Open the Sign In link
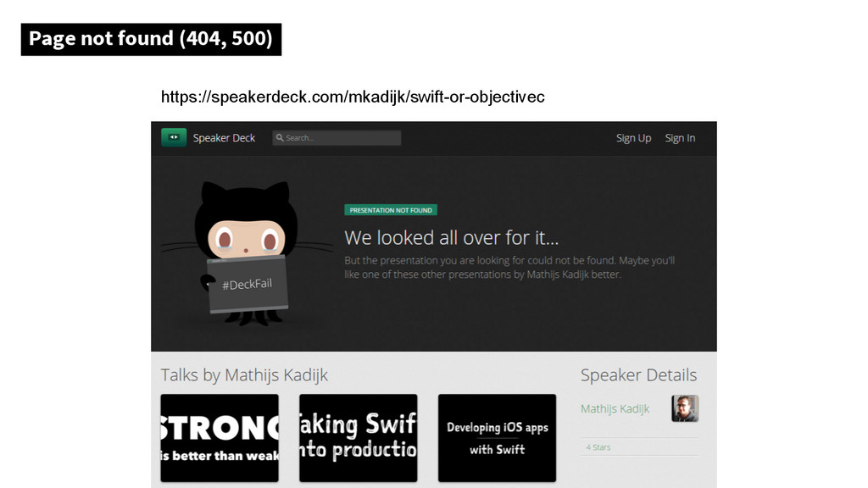This screenshot has width=868, height=488. pos(680,138)
